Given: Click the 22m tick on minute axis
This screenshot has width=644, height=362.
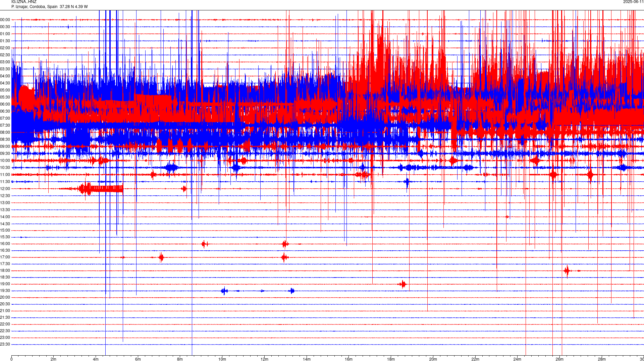Looking at the screenshot, I should [x=475, y=359].
